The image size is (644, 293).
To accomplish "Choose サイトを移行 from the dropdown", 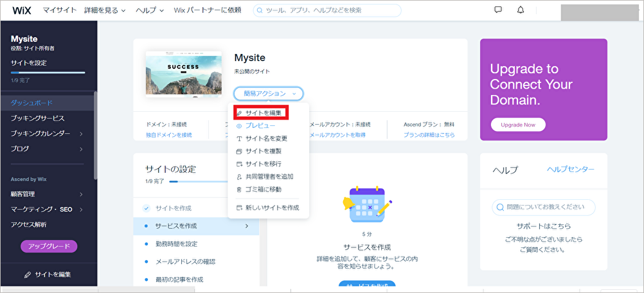I will [264, 164].
